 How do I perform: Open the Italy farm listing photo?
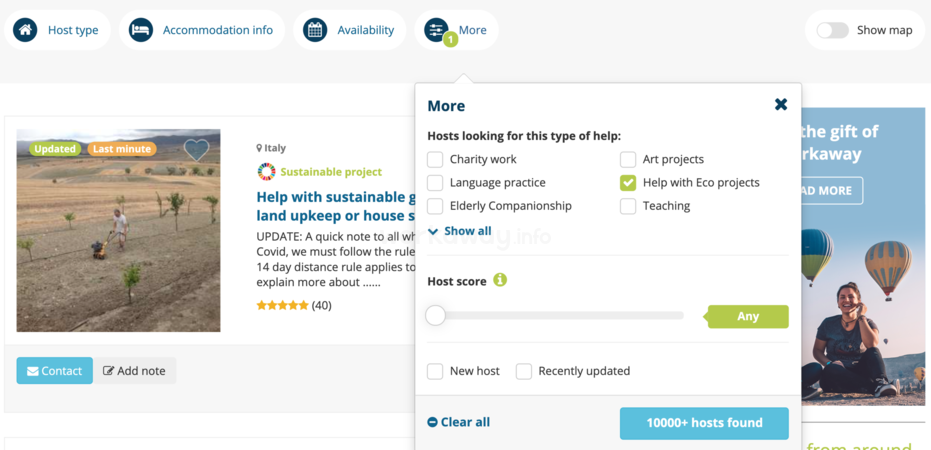(x=118, y=230)
